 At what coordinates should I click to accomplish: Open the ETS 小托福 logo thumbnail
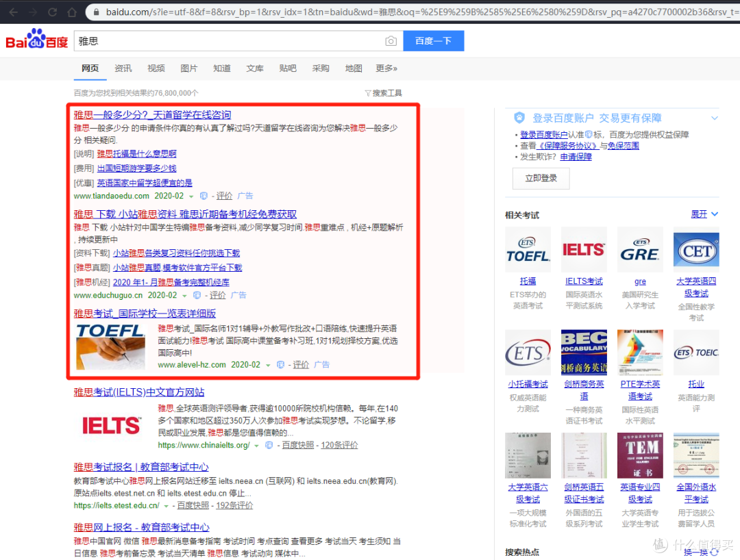[x=528, y=353]
